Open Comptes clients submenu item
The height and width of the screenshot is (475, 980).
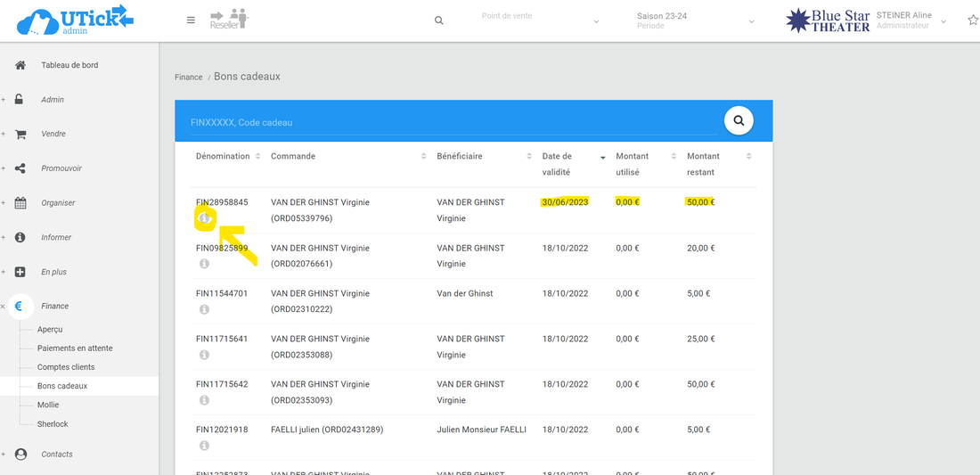(x=66, y=367)
